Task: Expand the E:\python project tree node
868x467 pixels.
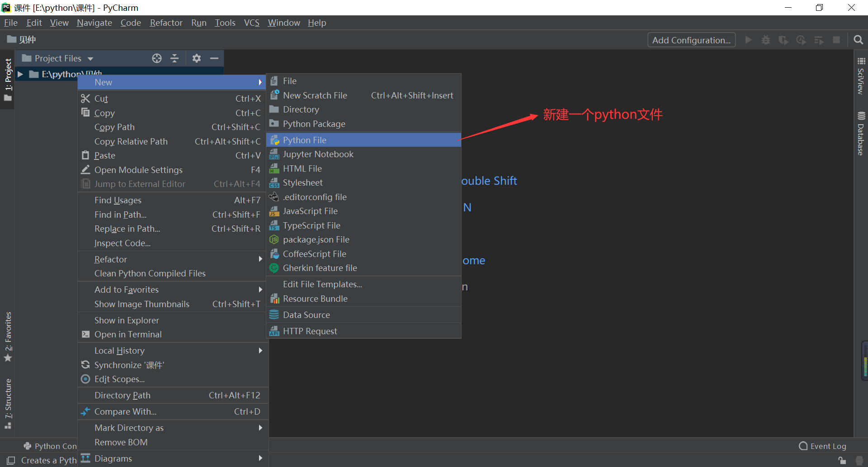Action: coord(20,74)
